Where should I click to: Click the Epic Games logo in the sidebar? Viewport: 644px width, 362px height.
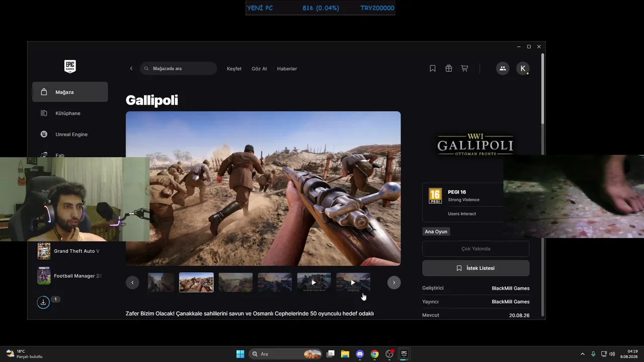click(70, 66)
